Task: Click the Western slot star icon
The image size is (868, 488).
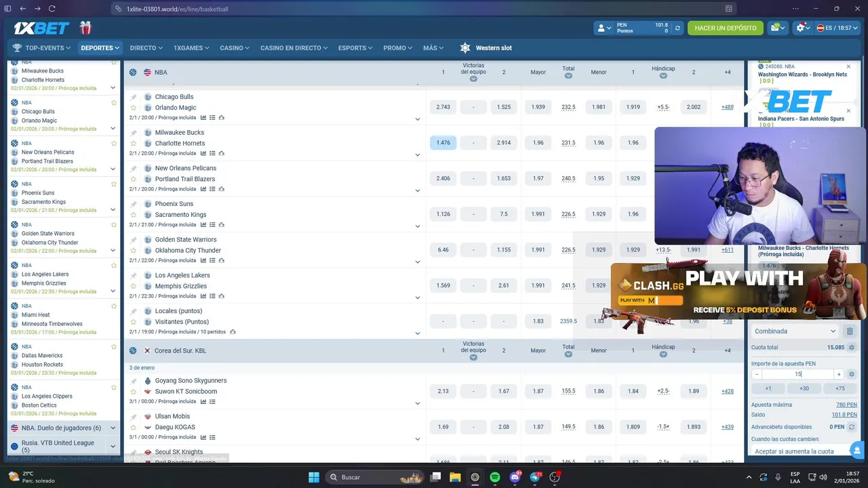Action: (x=465, y=48)
